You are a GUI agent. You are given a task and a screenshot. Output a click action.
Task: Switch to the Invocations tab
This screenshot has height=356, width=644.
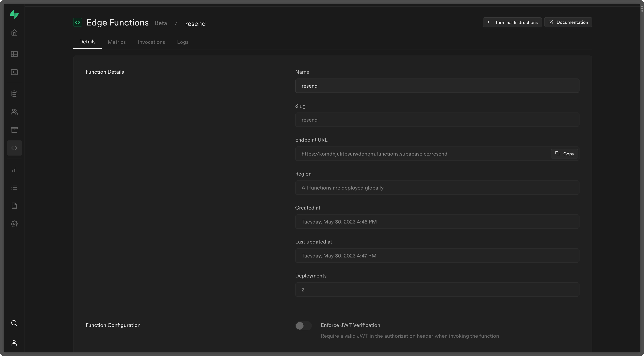point(151,42)
